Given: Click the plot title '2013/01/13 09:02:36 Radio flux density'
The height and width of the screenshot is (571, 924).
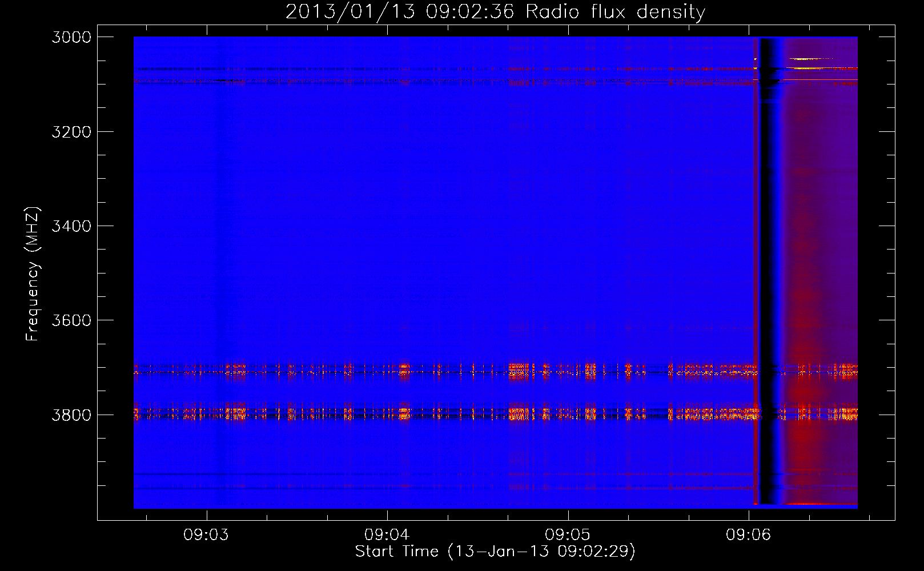Looking at the screenshot, I should pos(495,12).
